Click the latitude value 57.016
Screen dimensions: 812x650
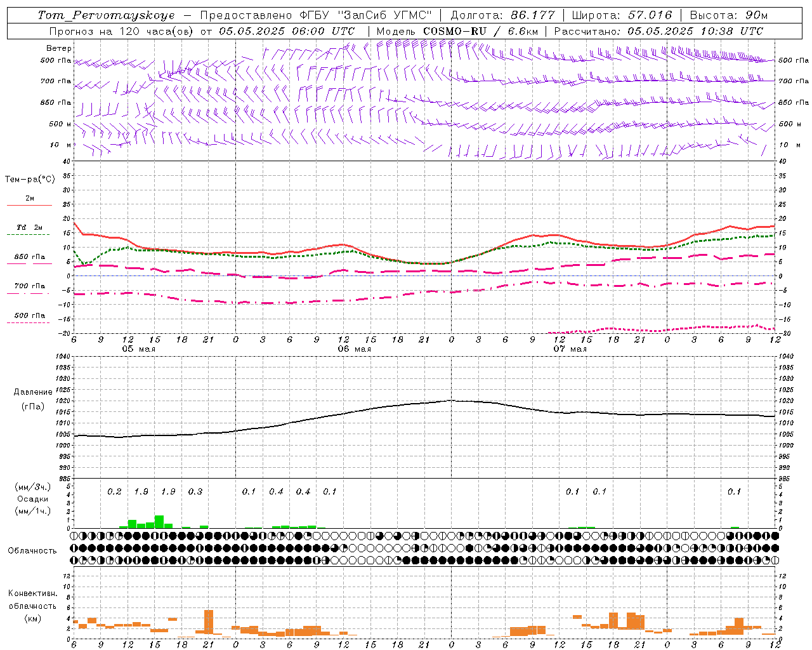[x=650, y=15]
